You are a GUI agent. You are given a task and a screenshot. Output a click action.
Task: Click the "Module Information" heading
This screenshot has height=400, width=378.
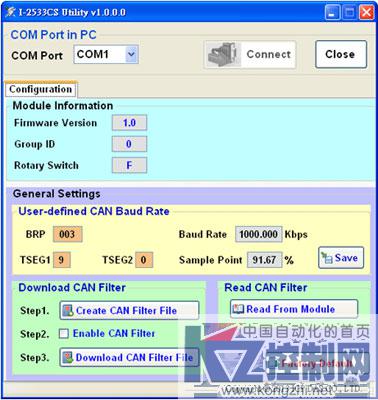tap(63, 106)
